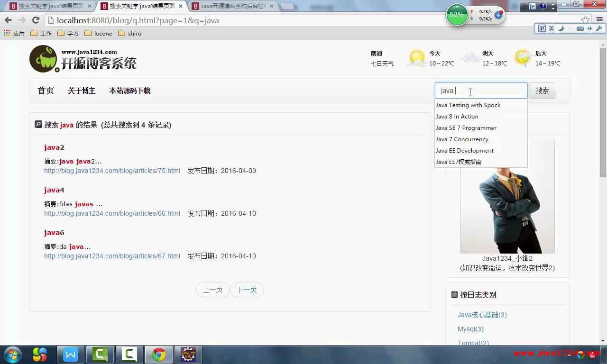Image resolution: width=607 pixels, height=364 pixels.
Task: Open the colorful four-ball taskbar app
Action: (x=40, y=355)
